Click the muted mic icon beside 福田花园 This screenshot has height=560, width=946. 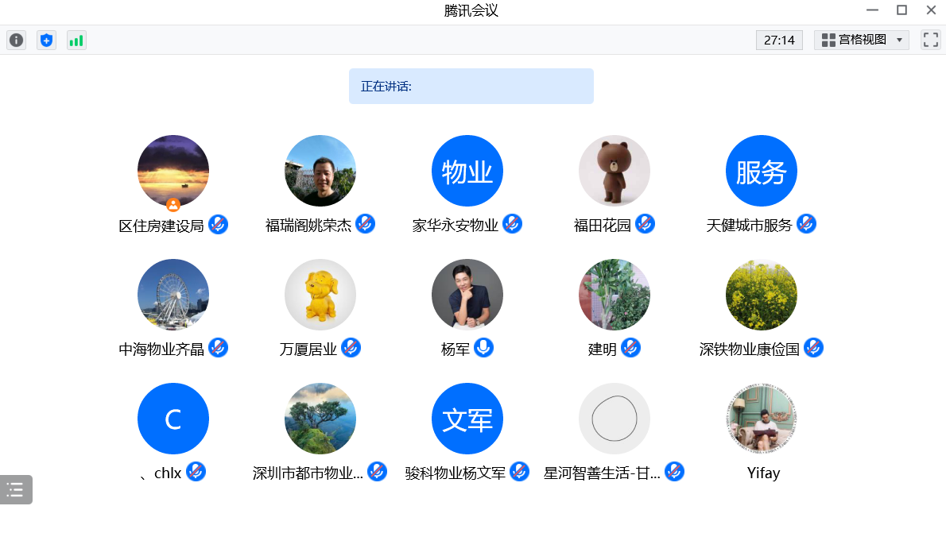[645, 224]
